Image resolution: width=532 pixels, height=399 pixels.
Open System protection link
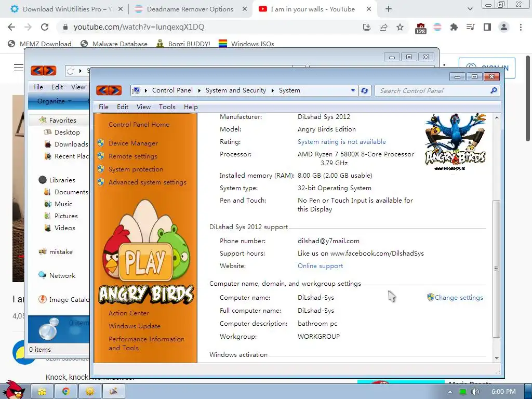[136, 169]
